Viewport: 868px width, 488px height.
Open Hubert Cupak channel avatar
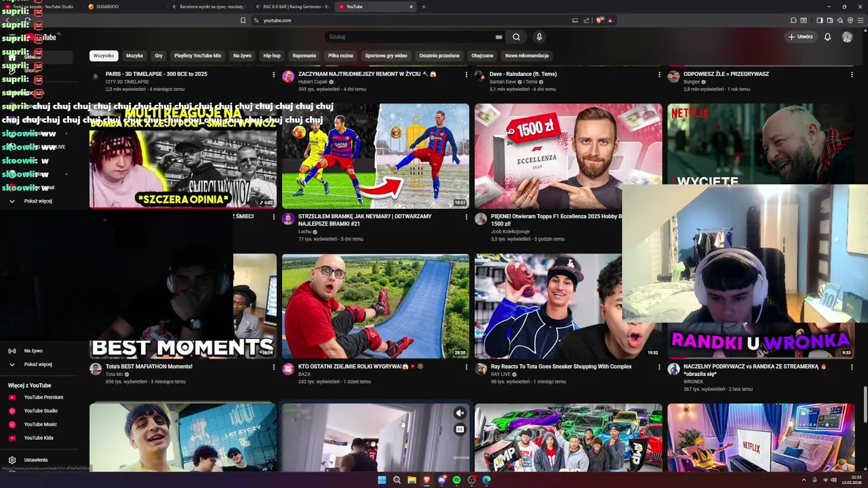click(288, 76)
